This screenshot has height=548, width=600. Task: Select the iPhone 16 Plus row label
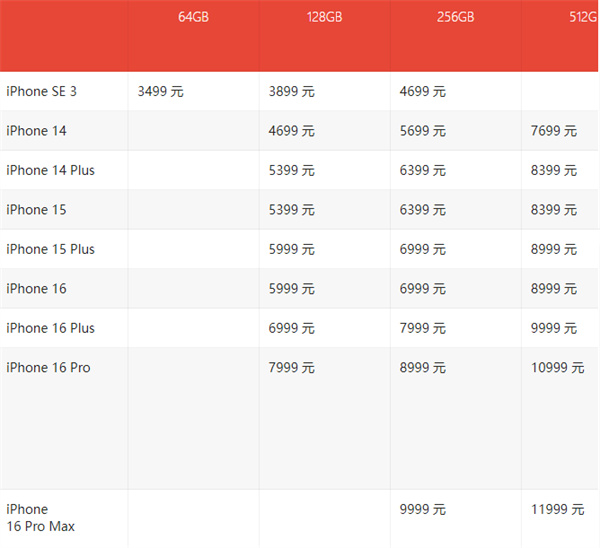tap(50, 328)
